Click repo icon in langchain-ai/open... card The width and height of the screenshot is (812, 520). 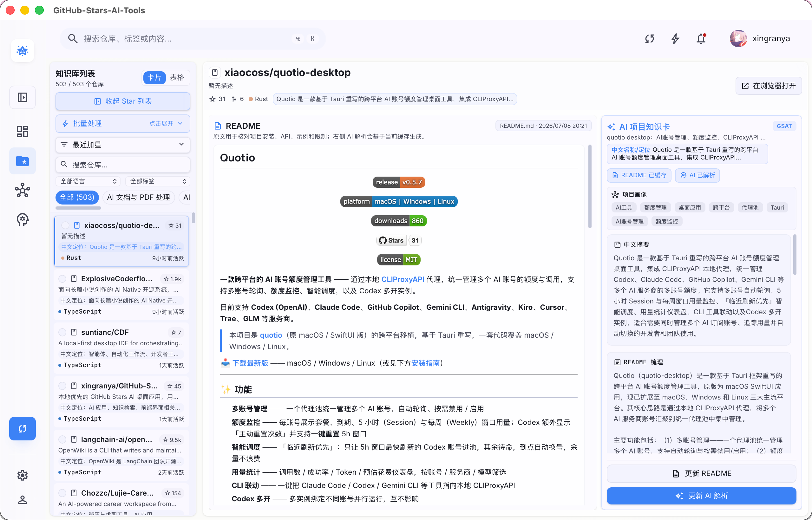click(x=74, y=439)
